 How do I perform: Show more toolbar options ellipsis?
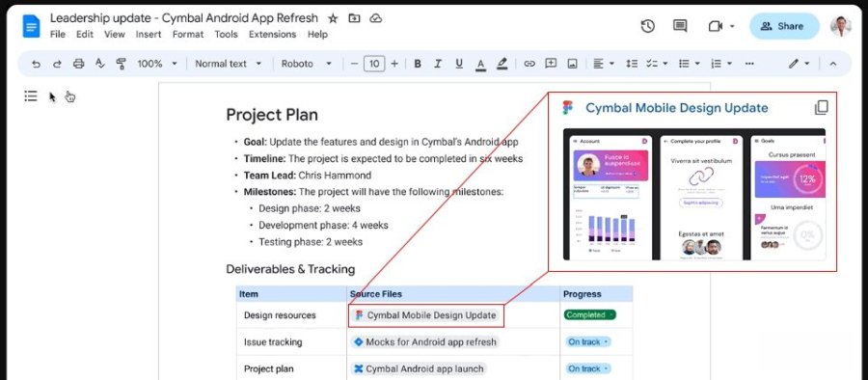(x=749, y=64)
